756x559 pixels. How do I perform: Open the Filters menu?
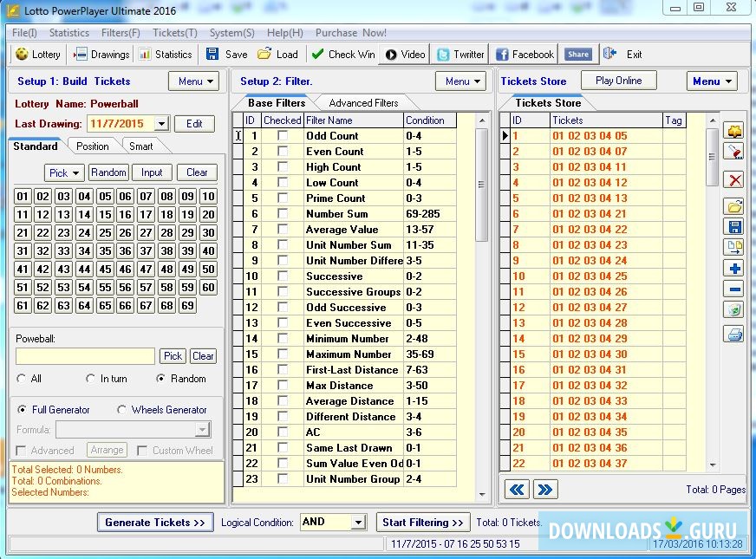click(121, 33)
